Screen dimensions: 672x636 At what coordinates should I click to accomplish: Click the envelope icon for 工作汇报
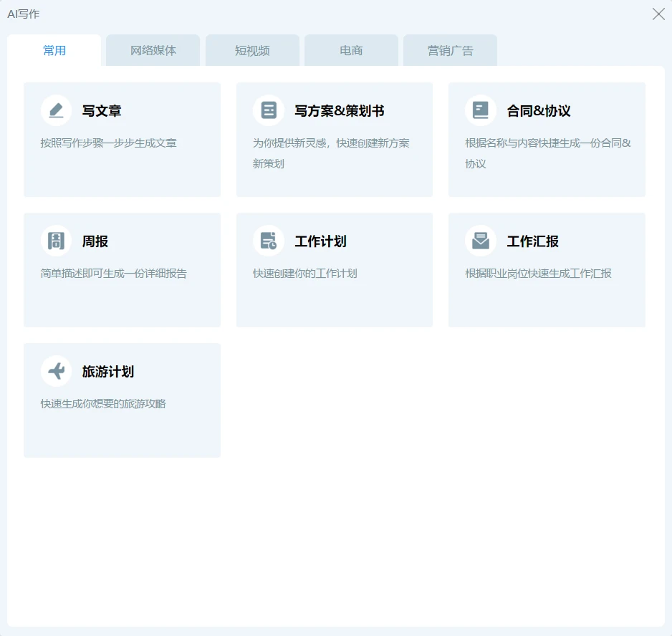481,241
